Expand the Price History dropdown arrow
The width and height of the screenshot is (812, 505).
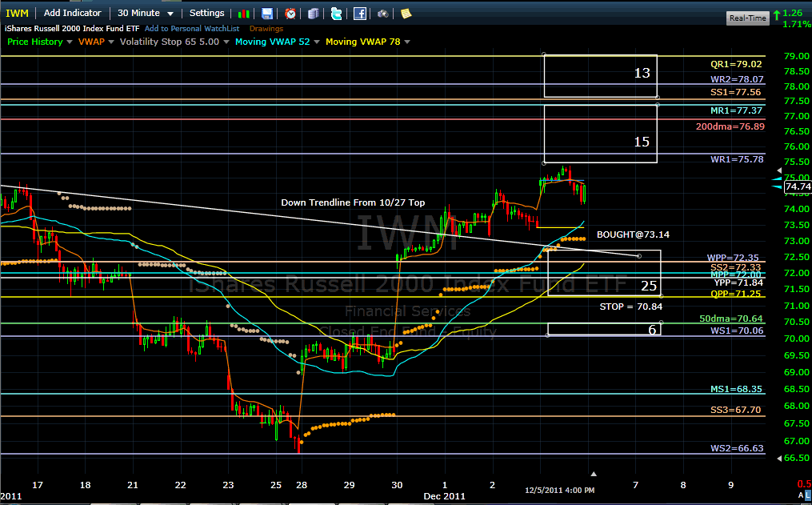tap(70, 42)
